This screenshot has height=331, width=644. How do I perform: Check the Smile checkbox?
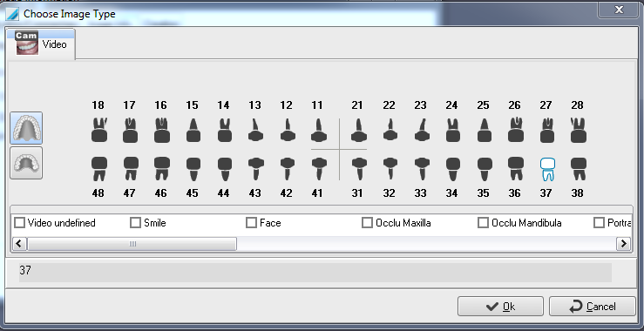[x=135, y=223]
